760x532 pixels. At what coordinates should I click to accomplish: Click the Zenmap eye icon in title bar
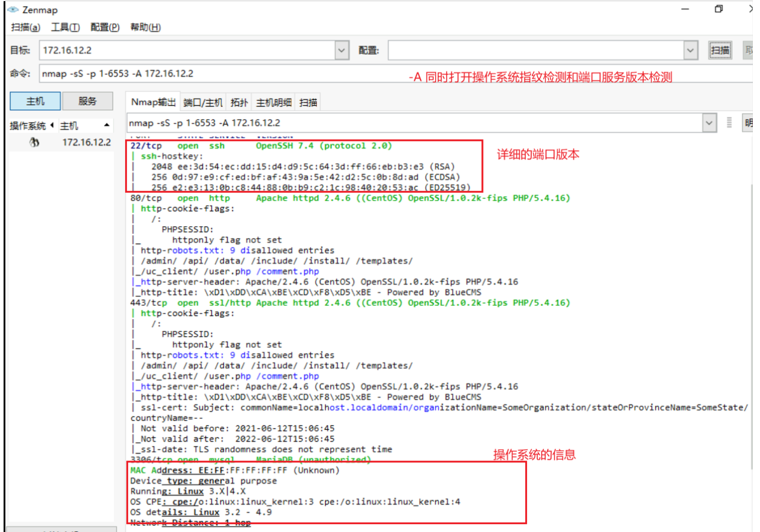point(13,10)
